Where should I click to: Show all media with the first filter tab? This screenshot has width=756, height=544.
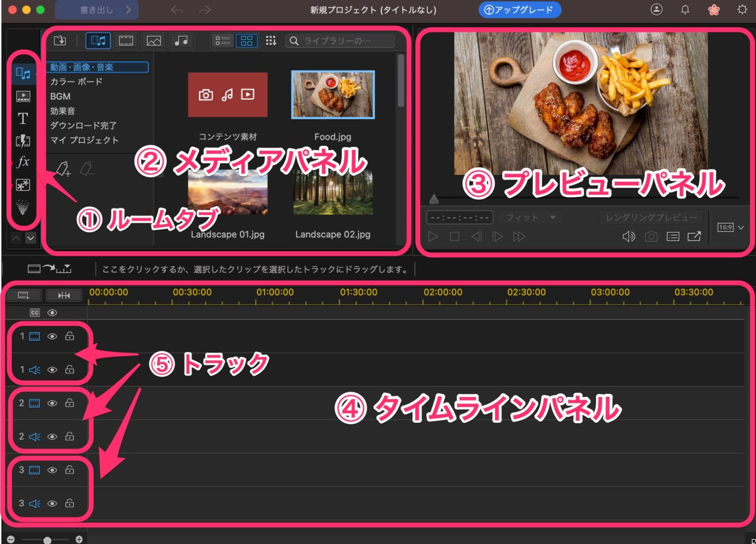pos(98,40)
